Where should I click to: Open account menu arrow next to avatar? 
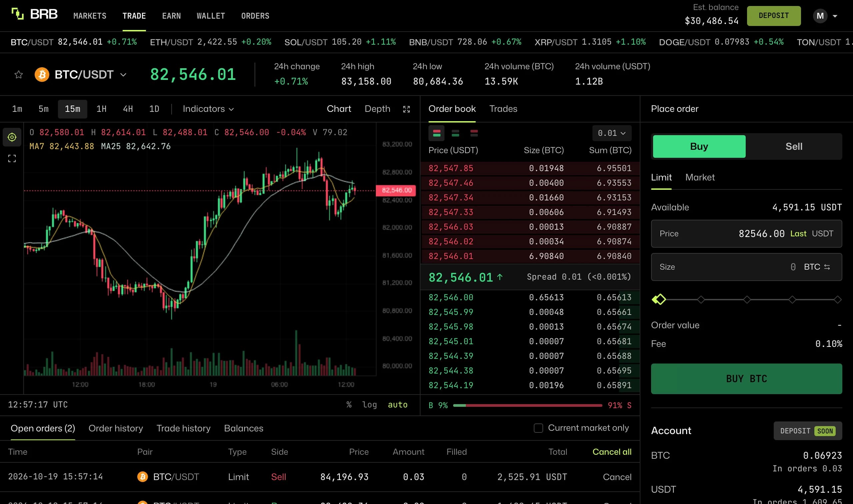pos(835,16)
